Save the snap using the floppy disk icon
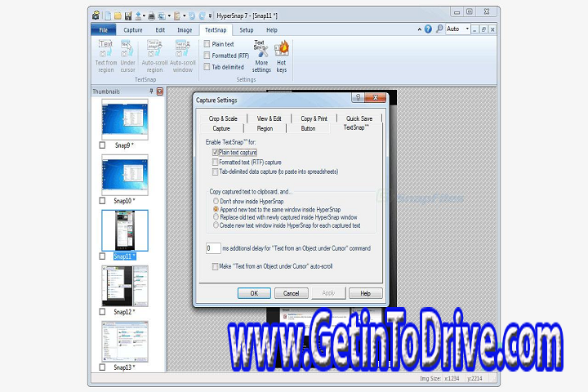Screen dimensions: 588x392 click(x=128, y=16)
